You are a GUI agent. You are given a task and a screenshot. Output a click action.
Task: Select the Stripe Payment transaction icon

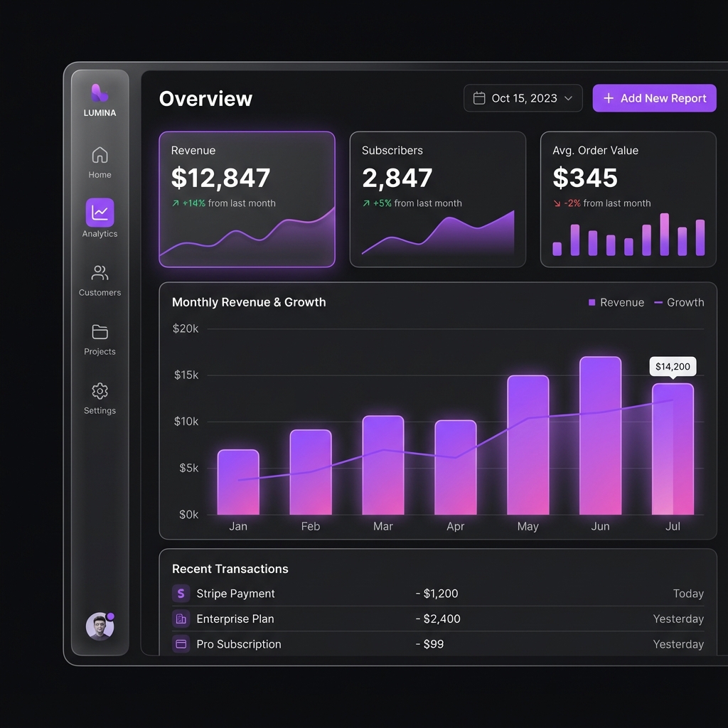tap(180, 594)
